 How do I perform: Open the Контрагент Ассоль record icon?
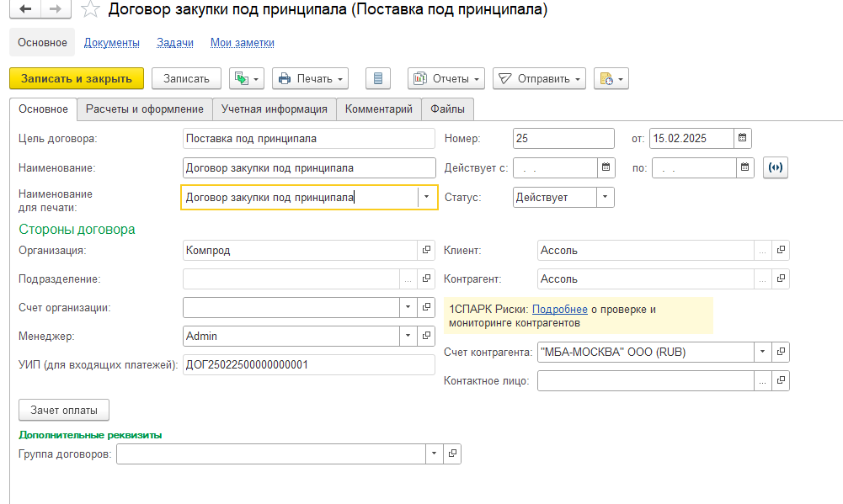tap(781, 279)
